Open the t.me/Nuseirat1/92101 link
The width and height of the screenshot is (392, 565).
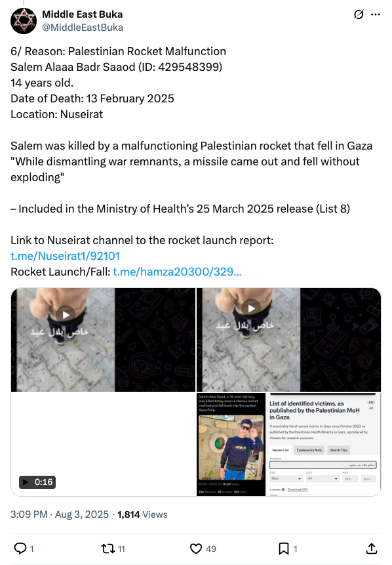pos(65,256)
